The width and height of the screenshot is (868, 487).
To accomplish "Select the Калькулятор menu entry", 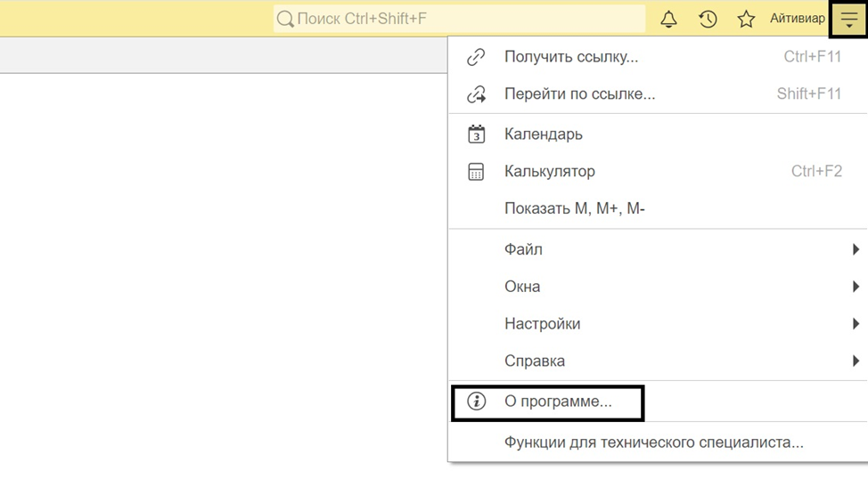I will click(x=549, y=172).
